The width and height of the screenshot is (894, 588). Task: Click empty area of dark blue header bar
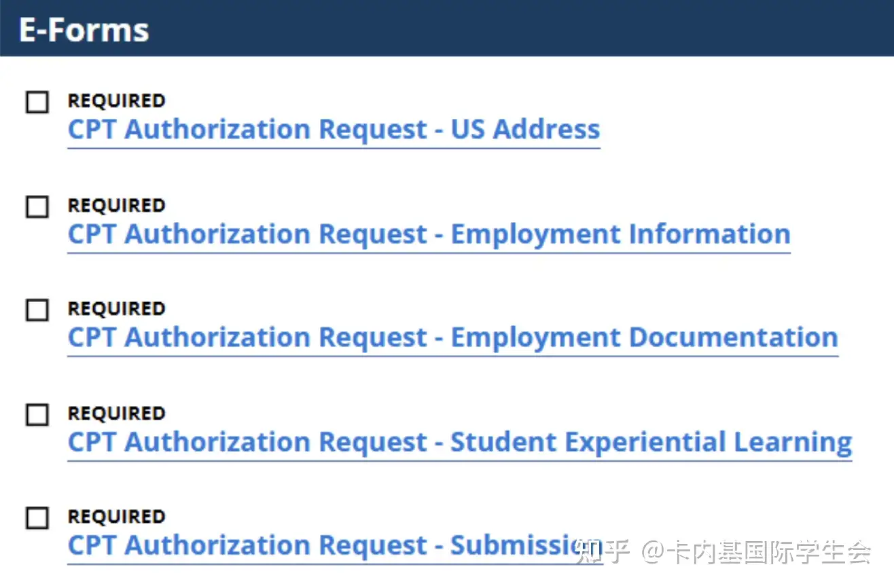516,29
